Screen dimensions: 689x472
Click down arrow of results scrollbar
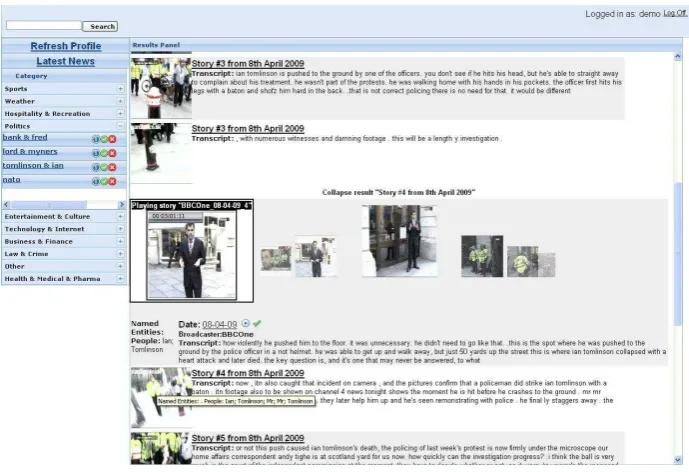tap(677, 460)
